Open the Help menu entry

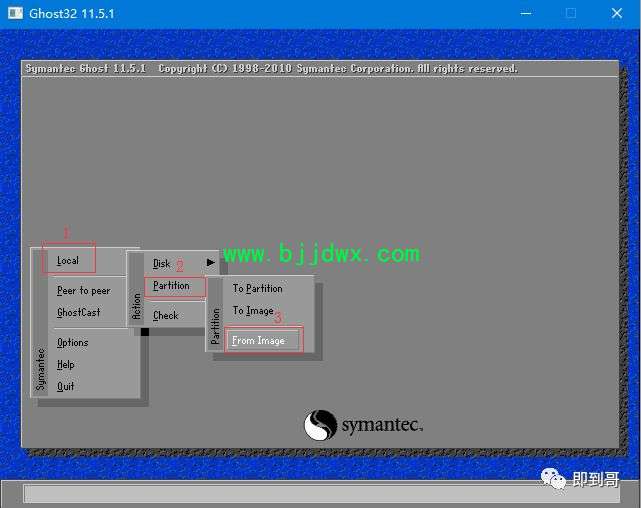coord(65,364)
